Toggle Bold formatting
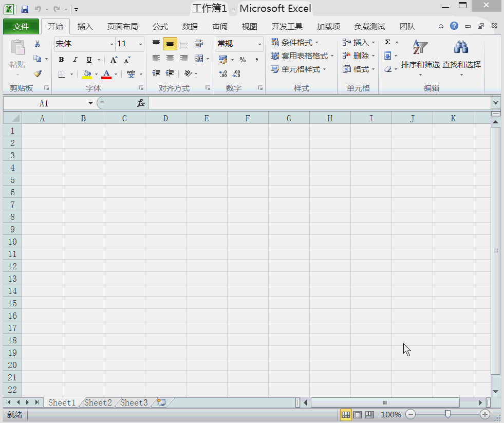Image resolution: width=504 pixels, height=423 pixels. click(61, 60)
